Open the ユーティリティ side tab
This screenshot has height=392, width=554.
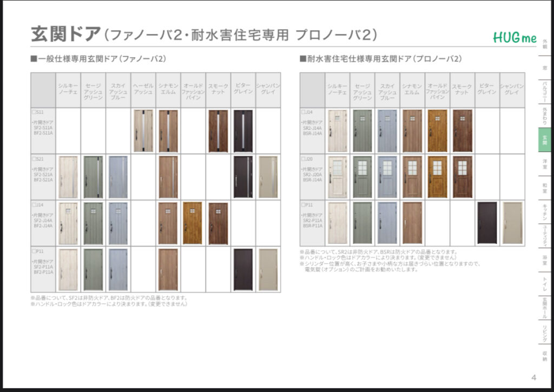click(545, 236)
